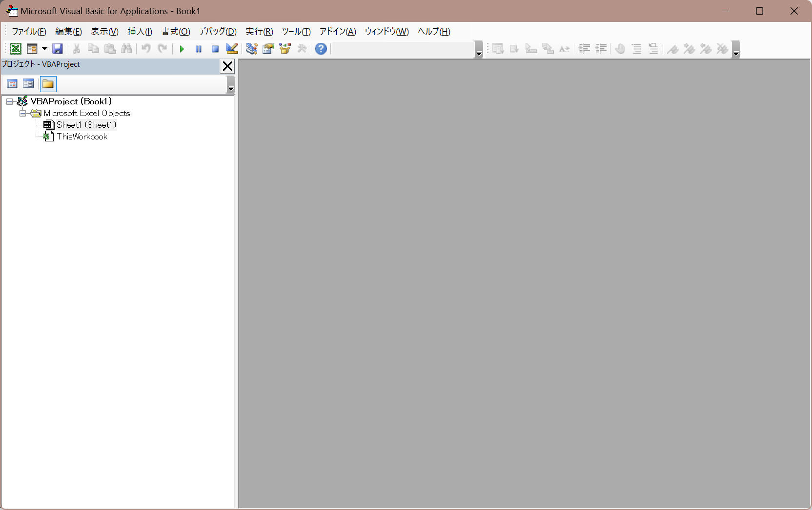Viewport: 812px width, 510px height.
Task: Open the デバッグ menu
Action: click(x=217, y=31)
